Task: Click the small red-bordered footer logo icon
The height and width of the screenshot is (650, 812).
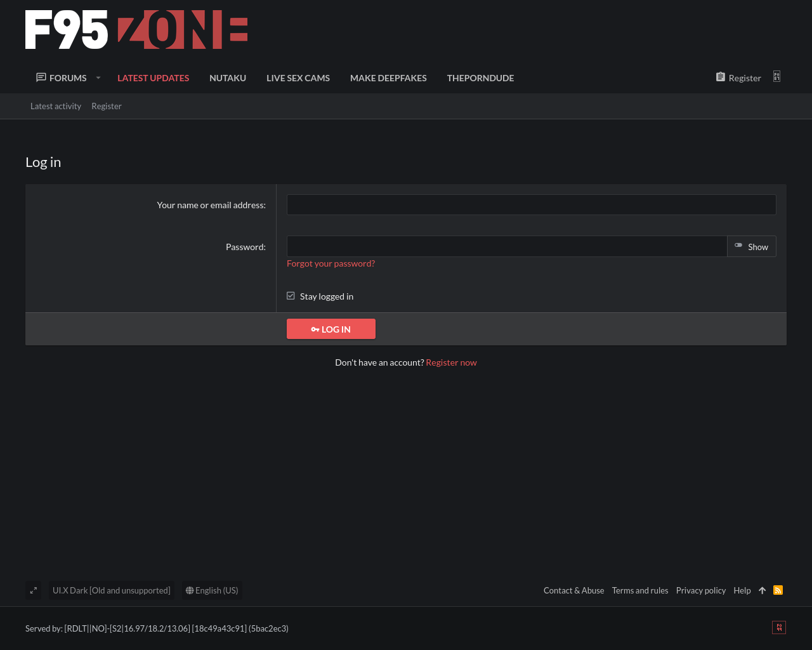Action: coord(779,627)
